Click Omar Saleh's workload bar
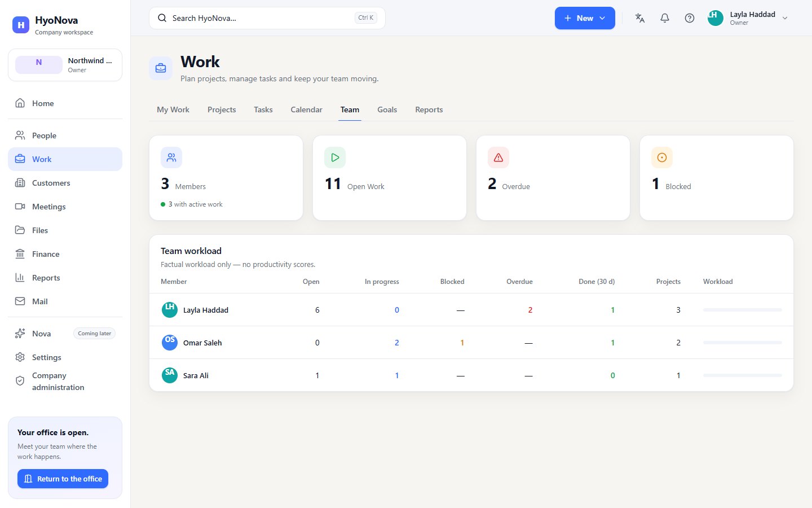The width and height of the screenshot is (812, 508). click(743, 343)
